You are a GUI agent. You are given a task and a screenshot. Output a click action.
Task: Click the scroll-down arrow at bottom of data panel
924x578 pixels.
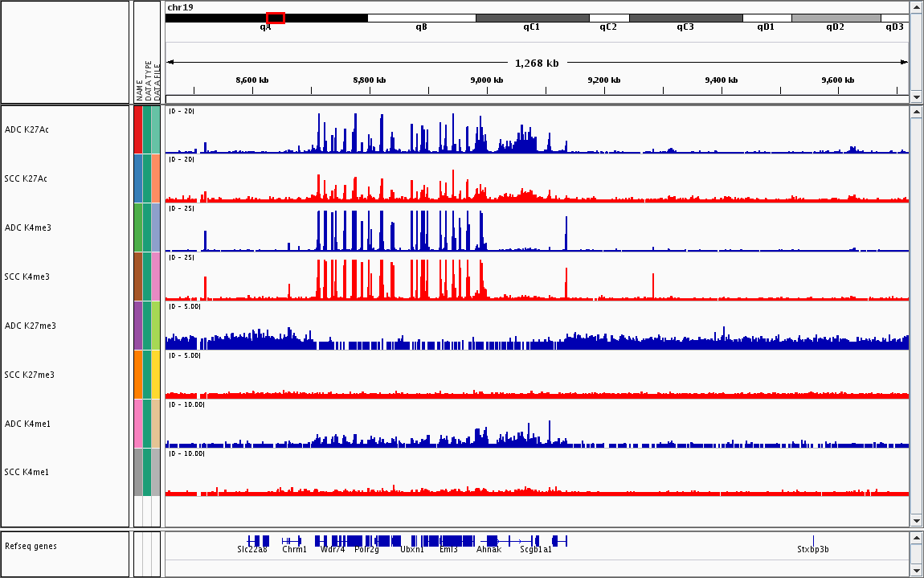coord(916,519)
